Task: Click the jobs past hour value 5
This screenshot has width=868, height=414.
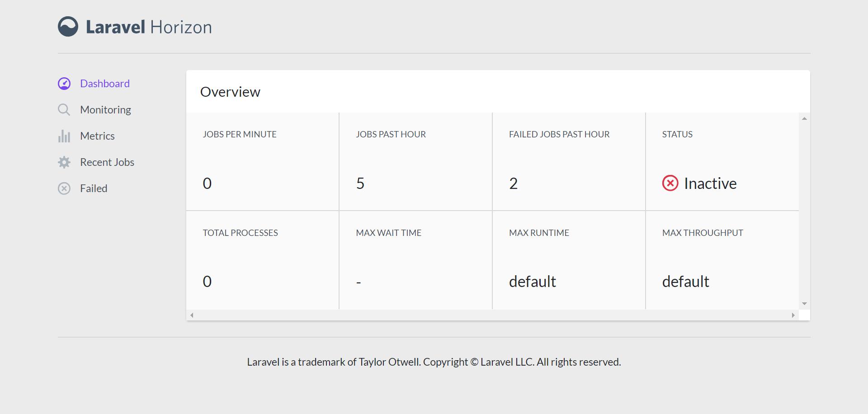Action: (360, 183)
